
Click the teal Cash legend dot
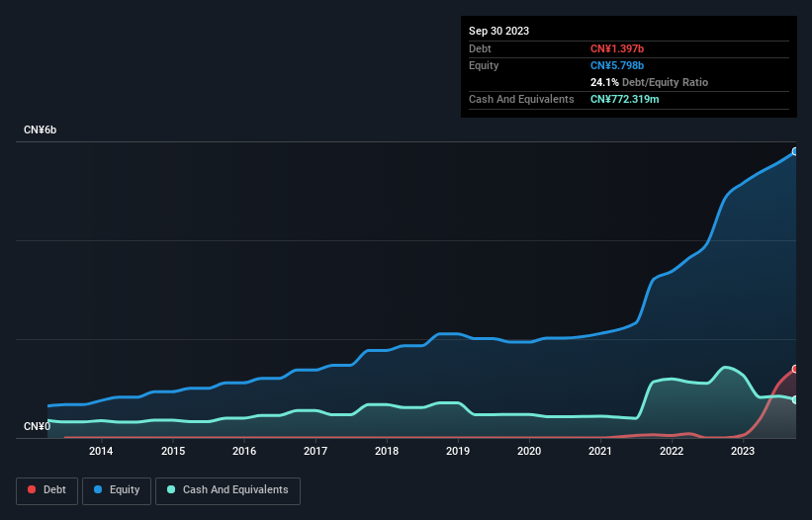click(171, 489)
